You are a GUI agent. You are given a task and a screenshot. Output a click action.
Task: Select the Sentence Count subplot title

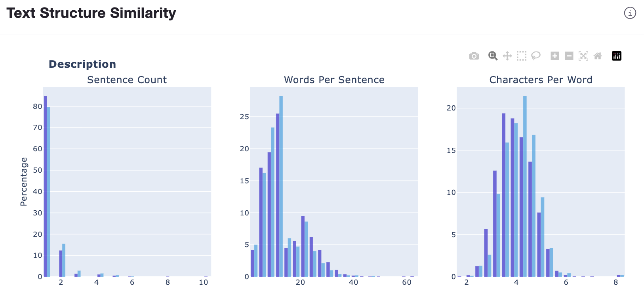[127, 80]
